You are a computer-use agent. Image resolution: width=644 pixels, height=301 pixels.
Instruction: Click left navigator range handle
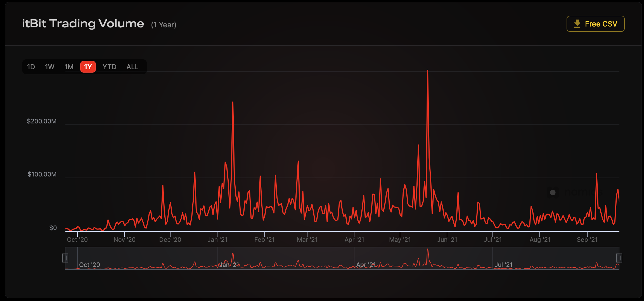(x=65, y=258)
